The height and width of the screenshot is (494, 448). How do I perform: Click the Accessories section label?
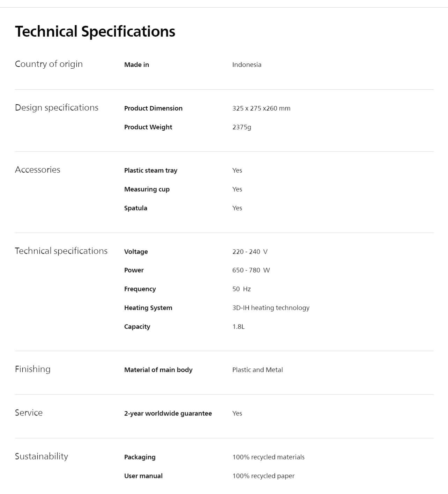(38, 170)
